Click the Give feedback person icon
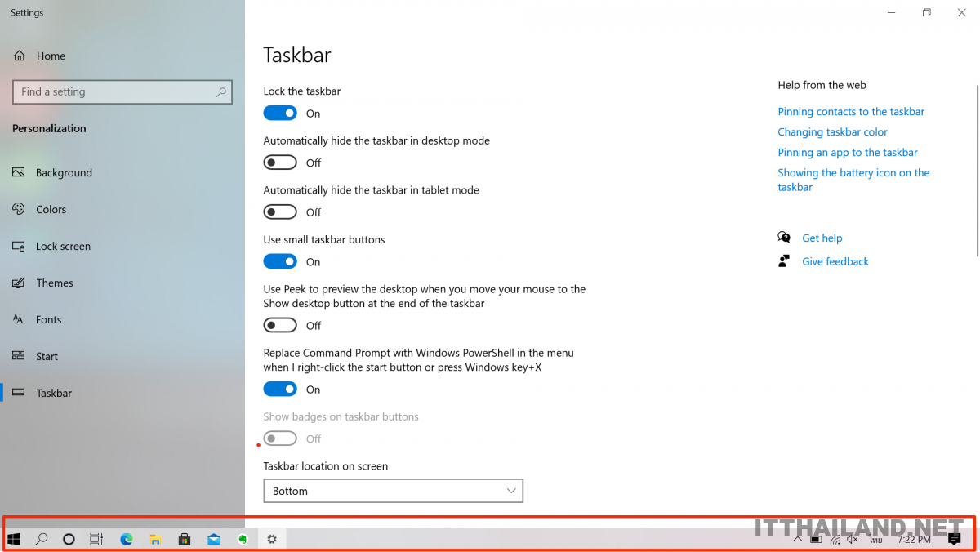 click(x=784, y=261)
